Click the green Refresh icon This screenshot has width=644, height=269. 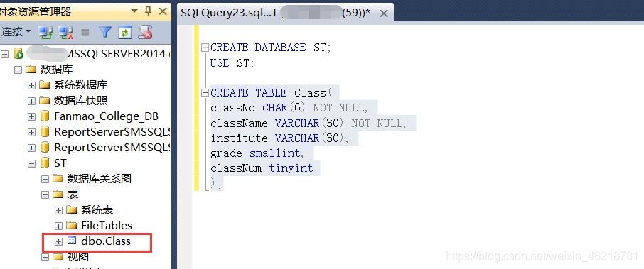click(125, 32)
